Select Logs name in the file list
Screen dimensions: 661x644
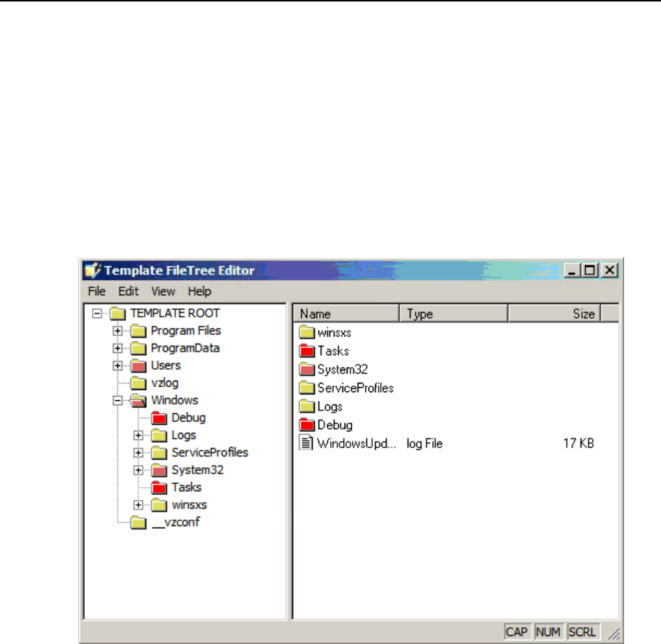(x=329, y=406)
